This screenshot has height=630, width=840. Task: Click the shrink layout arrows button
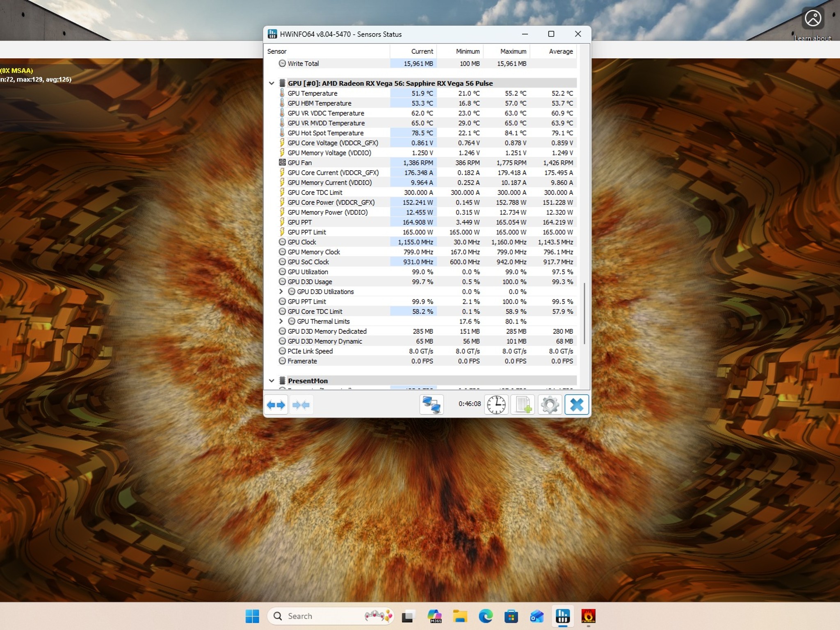(301, 405)
